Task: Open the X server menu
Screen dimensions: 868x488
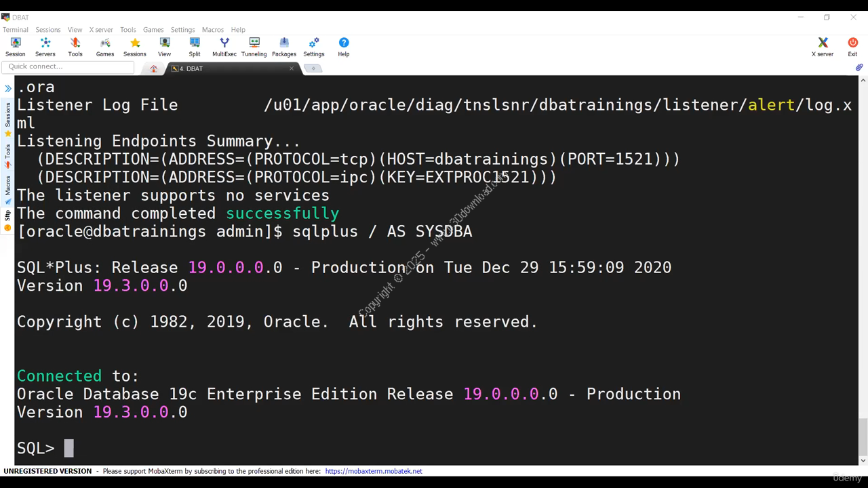Action: [x=101, y=30]
